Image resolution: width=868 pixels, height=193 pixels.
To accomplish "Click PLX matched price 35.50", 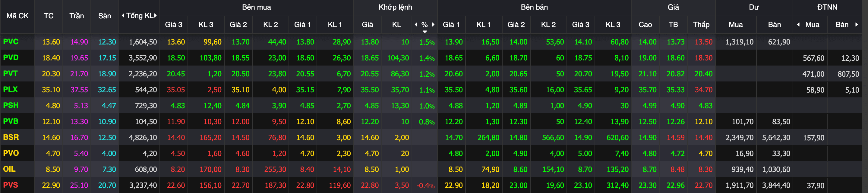I will pos(370,90).
